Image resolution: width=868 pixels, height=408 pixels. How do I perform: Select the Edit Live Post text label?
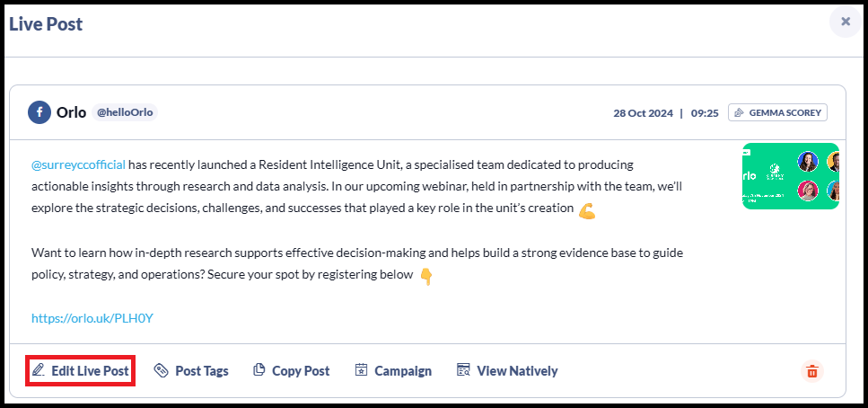click(91, 371)
